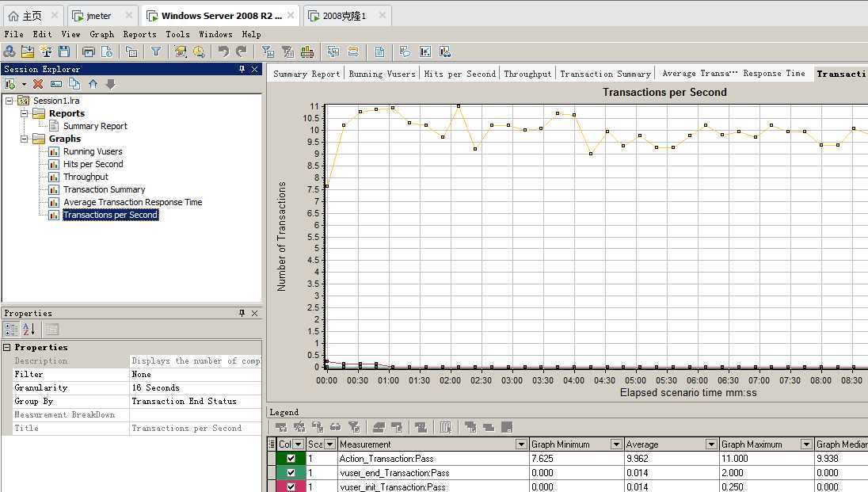Viewport: 868px width, 492px height.
Task: Click the new session icon at toolbar start
Action: pos(10,51)
